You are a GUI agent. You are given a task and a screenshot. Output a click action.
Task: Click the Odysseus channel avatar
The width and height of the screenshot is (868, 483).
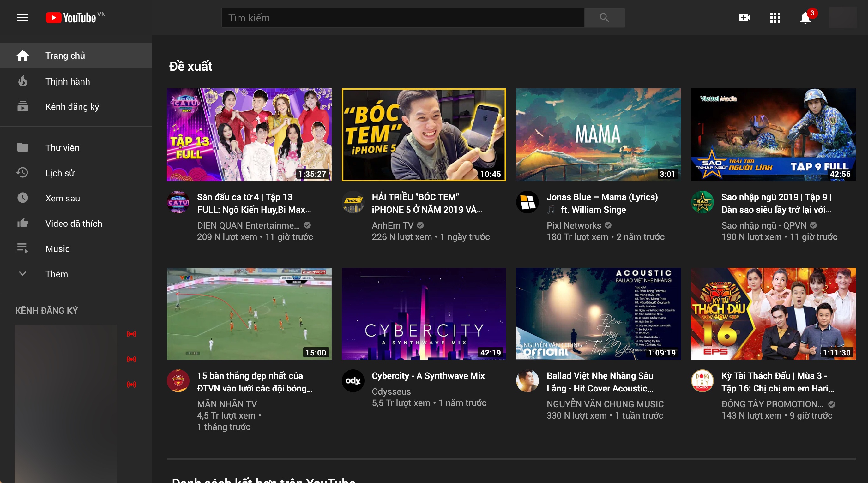point(353,381)
